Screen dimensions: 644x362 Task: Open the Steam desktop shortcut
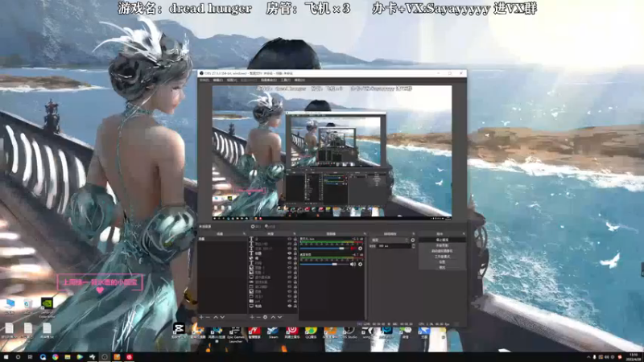273,332
